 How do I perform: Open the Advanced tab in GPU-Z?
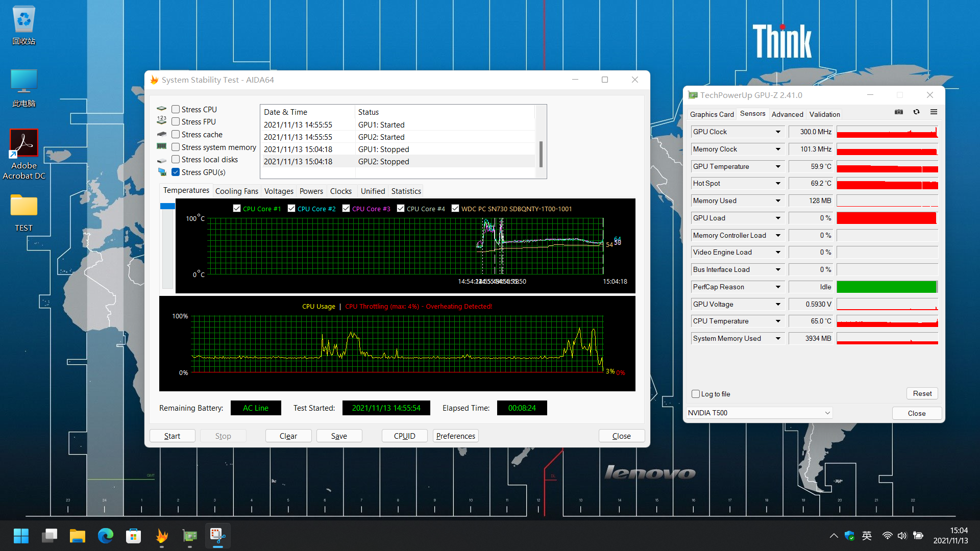click(787, 114)
